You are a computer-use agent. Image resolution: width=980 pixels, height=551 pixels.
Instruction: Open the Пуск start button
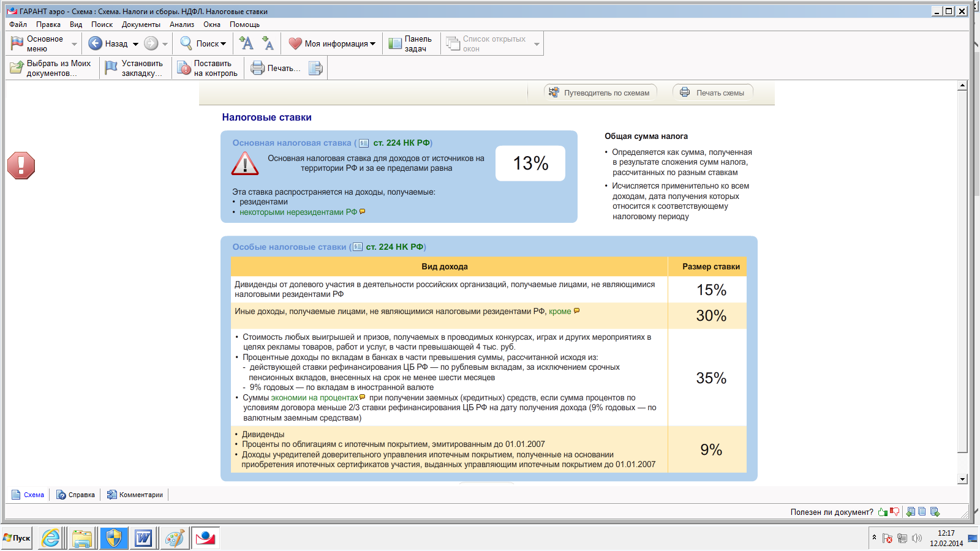17,538
